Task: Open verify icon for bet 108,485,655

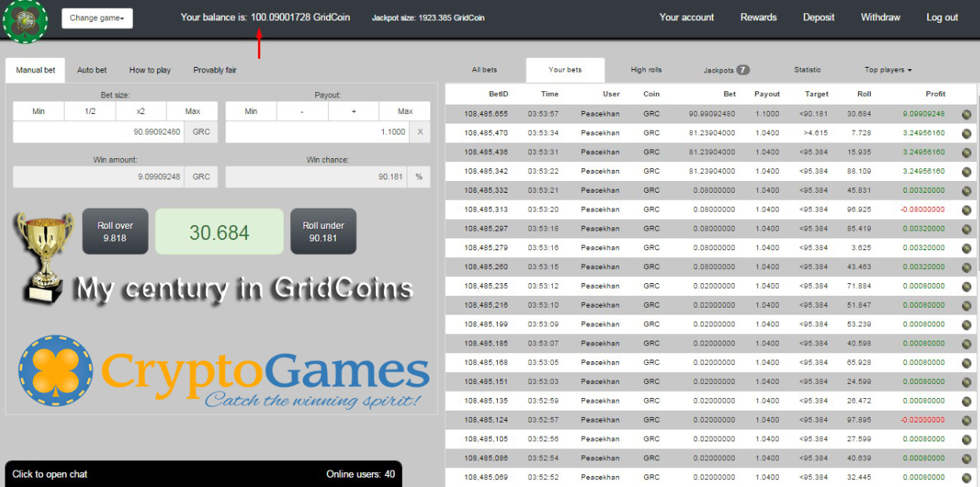Action: (x=966, y=114)
